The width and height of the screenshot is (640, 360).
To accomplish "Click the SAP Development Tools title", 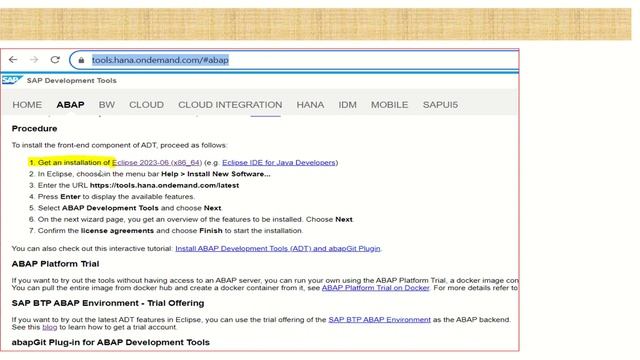I will pyautogui.click(x=71, y=80).
